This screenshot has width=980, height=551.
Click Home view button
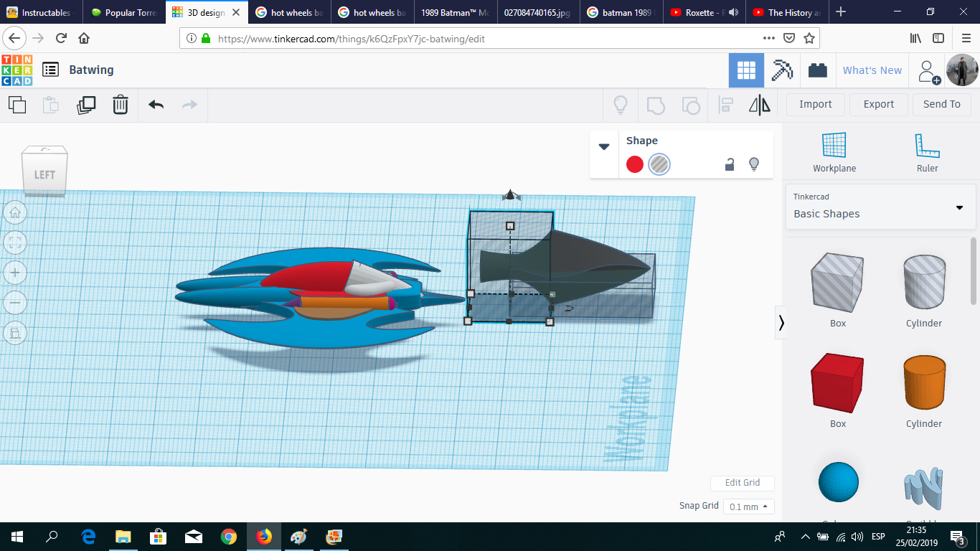tap(15, 212)
